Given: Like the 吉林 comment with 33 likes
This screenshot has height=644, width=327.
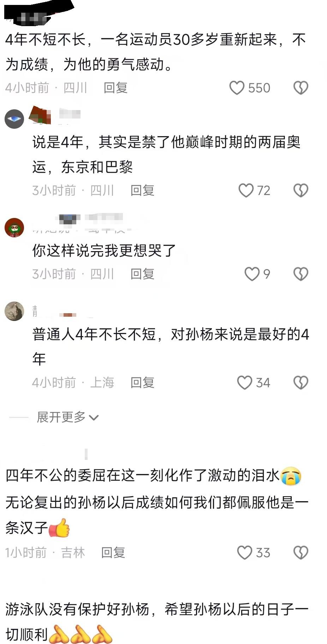Looking at the screenshot, I should pos(244,553).
